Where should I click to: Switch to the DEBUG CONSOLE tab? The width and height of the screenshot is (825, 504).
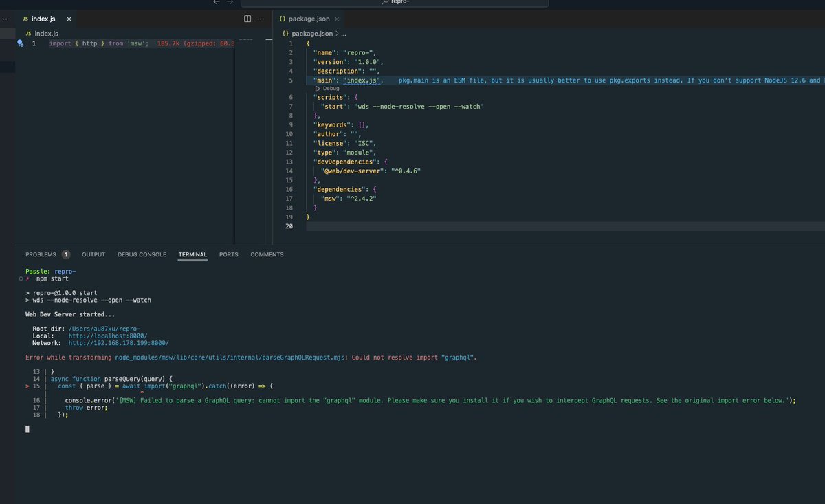pyautogui.click(x=142, y=254)
